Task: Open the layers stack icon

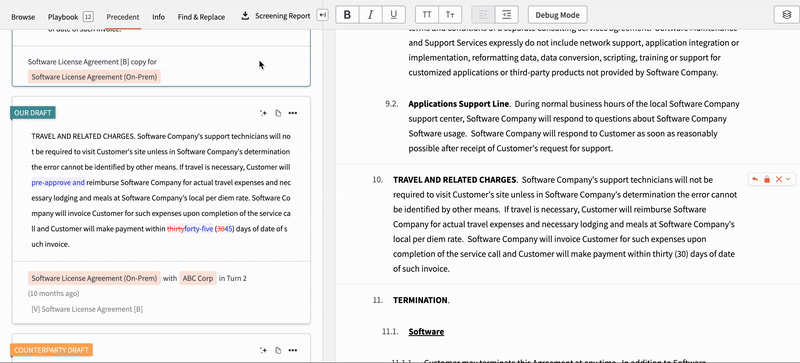Action: tap(786, 15)
